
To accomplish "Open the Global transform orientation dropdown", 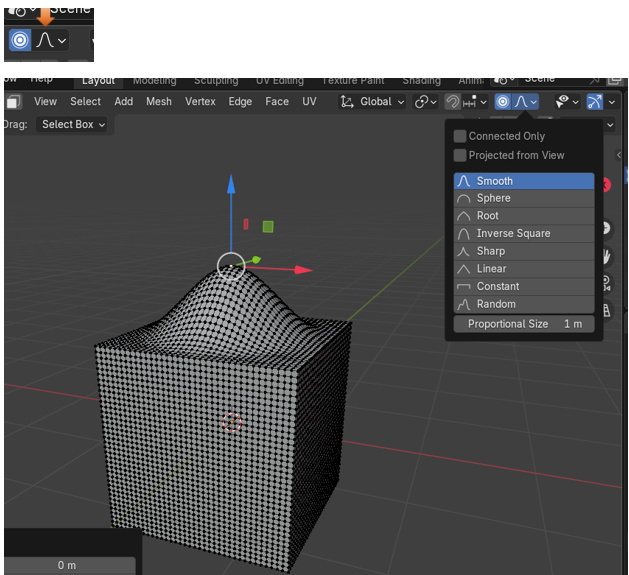I will pos(373,101).
